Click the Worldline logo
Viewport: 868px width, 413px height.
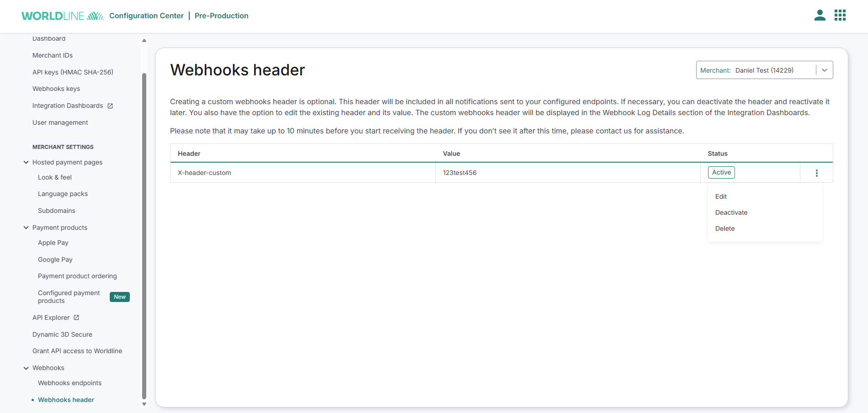[x=63, y=16]
